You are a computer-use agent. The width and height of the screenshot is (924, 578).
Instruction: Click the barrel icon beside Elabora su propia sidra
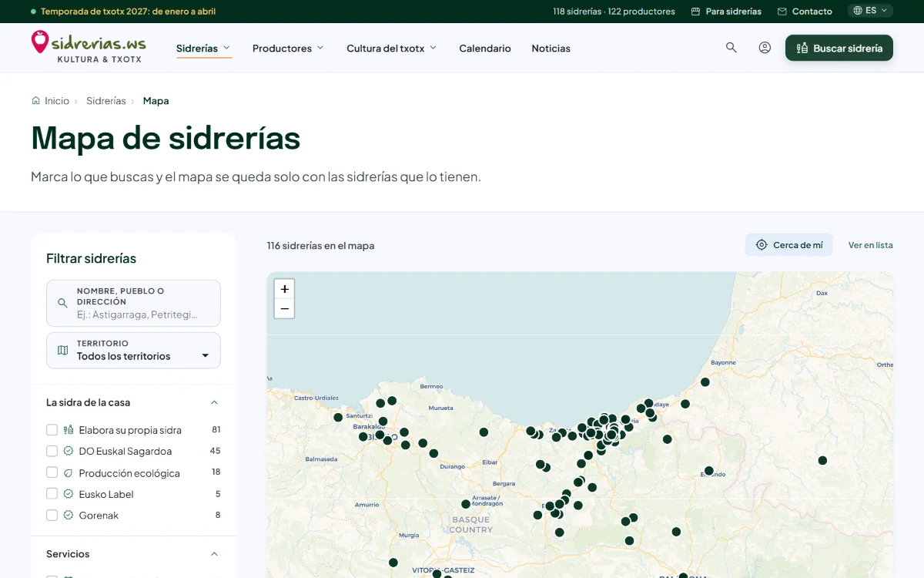click(69, 430)
